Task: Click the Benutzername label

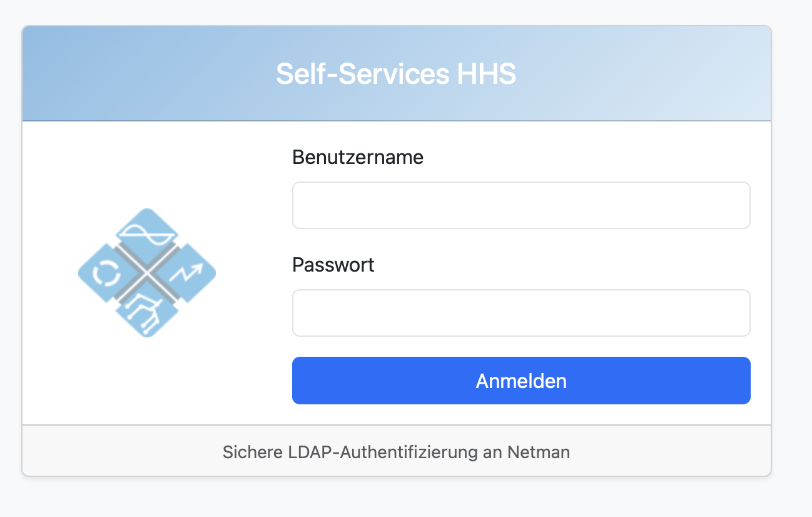Action: 358,157
